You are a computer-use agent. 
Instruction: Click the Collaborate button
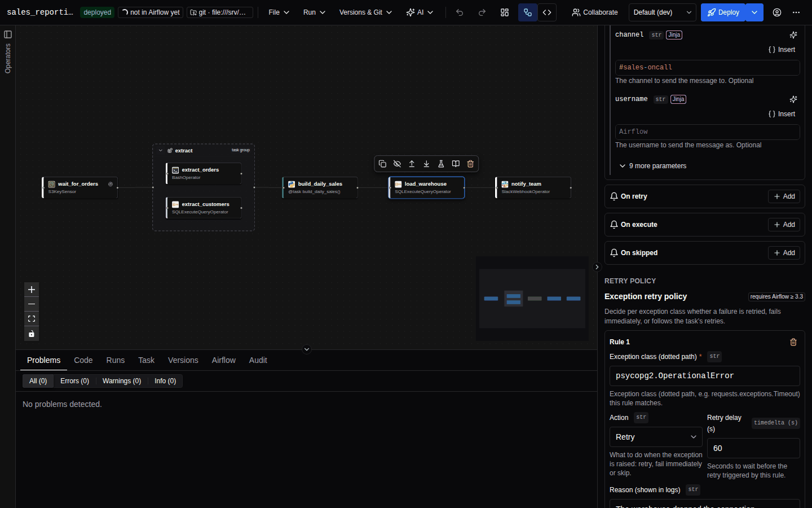(595, 12)
